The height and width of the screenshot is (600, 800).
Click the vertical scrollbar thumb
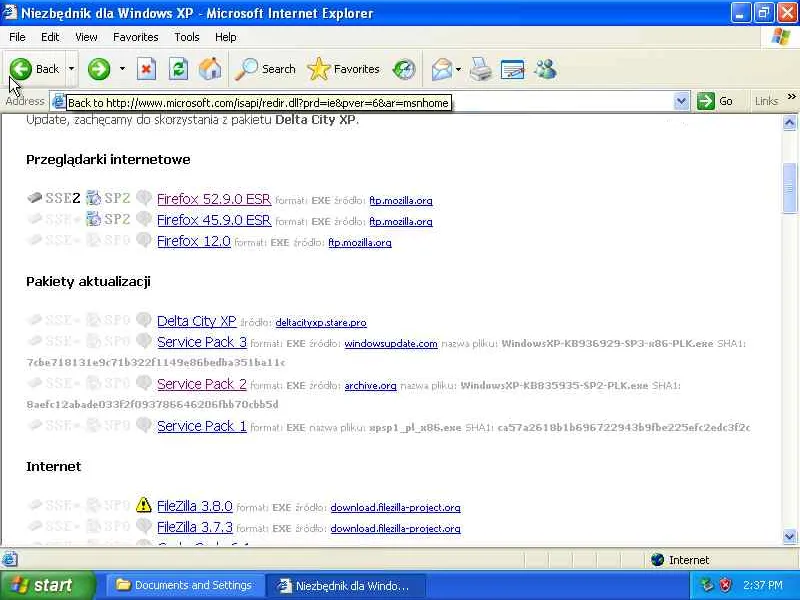(789, 187)
